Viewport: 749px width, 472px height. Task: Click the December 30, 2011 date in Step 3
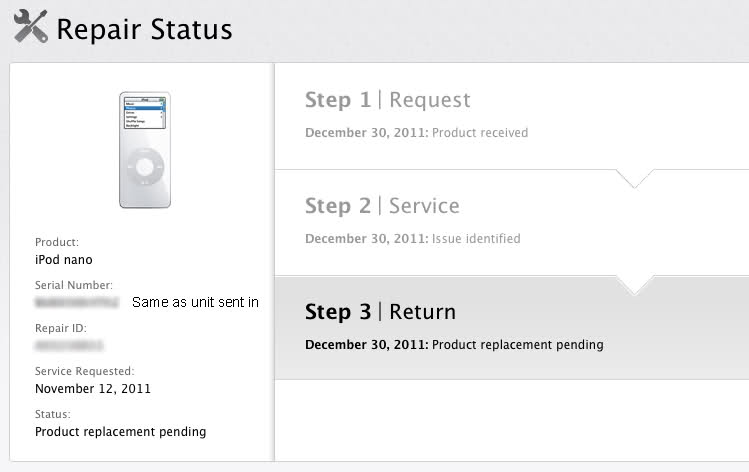366,345
